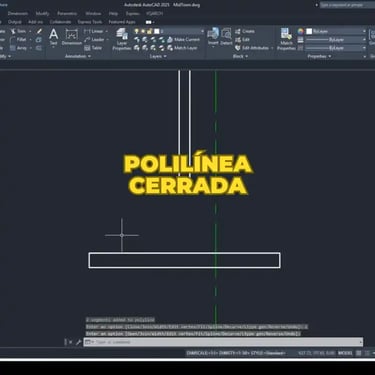Click the Create block tool
Screen dimensions: 375x375
(x=245, y=31)
